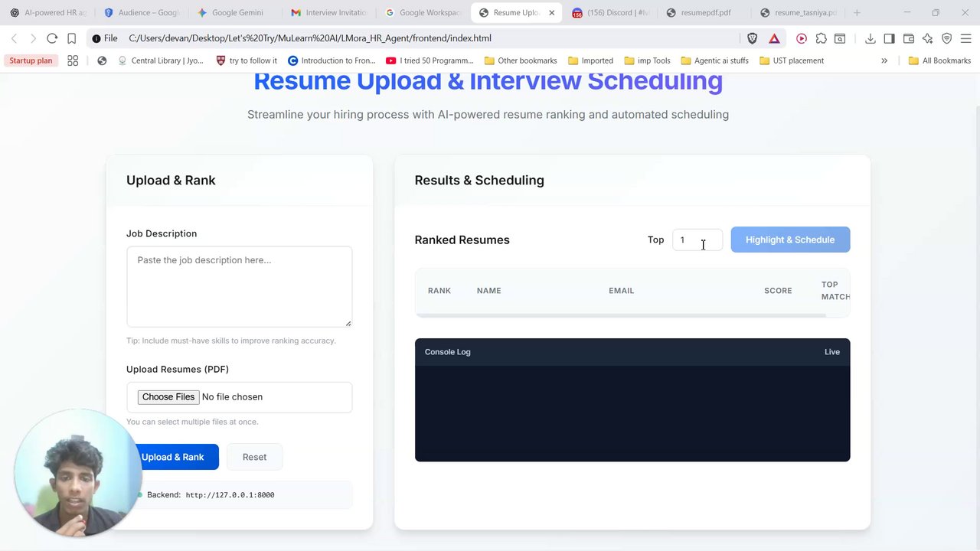Click the RANK column header
Image resolution: width=980 pixels, height=551 pixels.
[x=439, y=291]
